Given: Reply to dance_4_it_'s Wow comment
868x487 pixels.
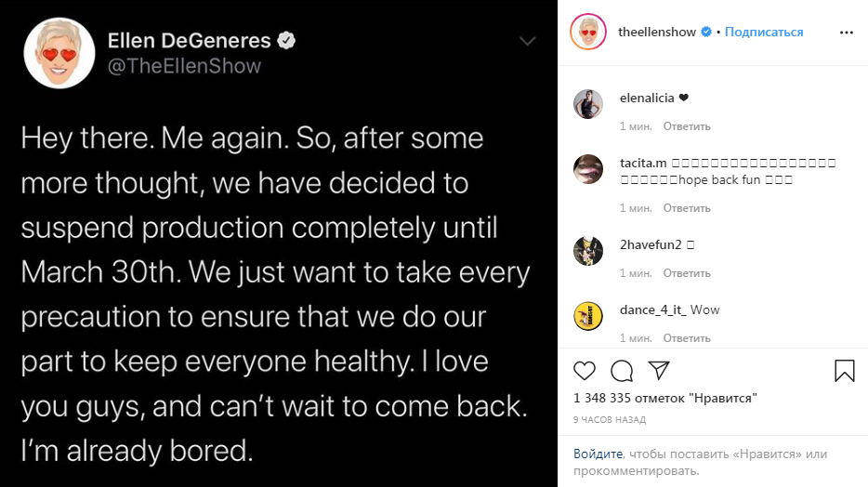Looking at the screenshot, I should [x=687, y=338].
